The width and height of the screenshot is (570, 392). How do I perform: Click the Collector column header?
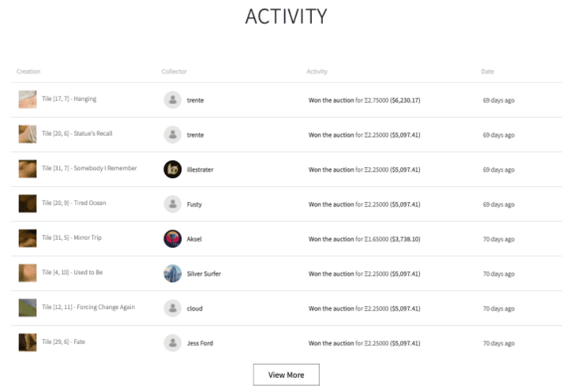[x=174, y=72]
